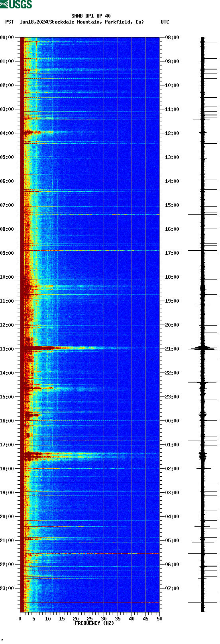Click the frequency tick label "50"
This screenshot has width=220, height=644.
click(x=159, y=619)
